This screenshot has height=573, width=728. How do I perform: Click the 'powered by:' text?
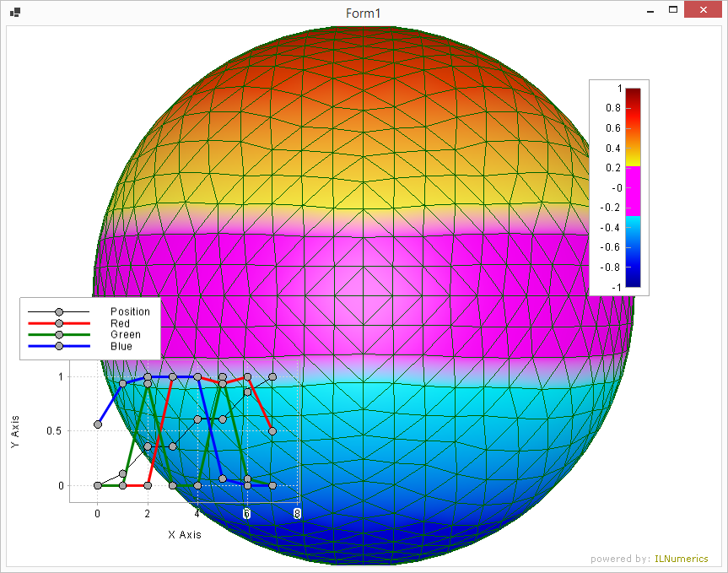pyautogui.click(x=620, y=559)
